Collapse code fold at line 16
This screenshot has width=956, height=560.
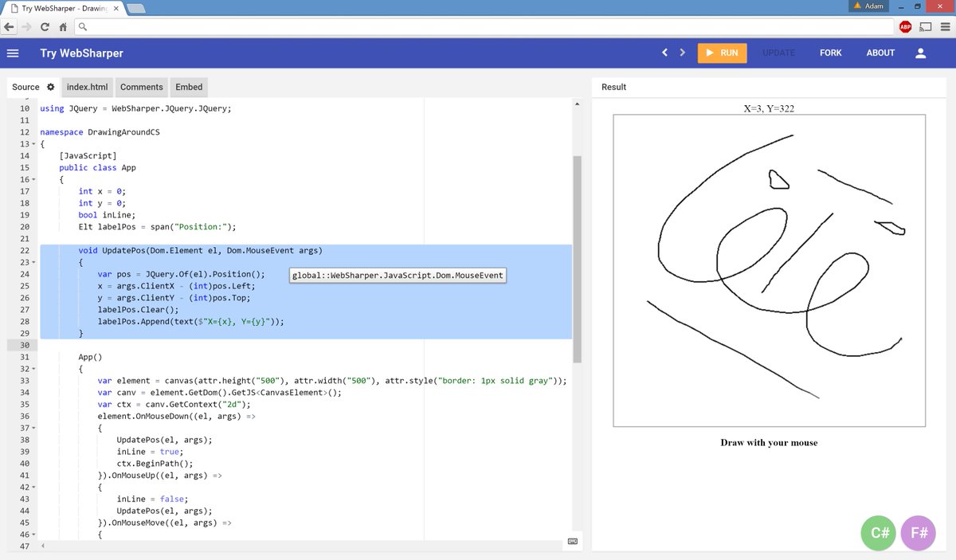(x=34, y=180)
